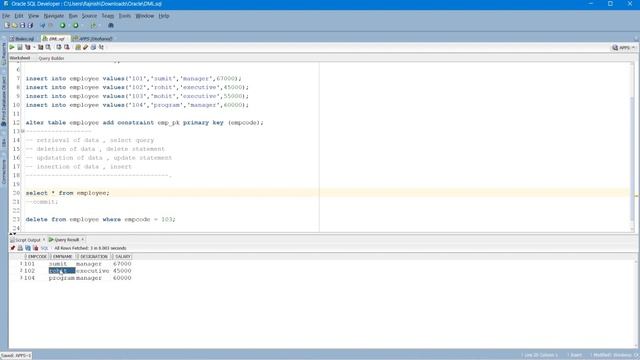Viewport: 640px width, 360px height.
Task: Open the Explain Plan dropdown arrow
Action: 34,47
